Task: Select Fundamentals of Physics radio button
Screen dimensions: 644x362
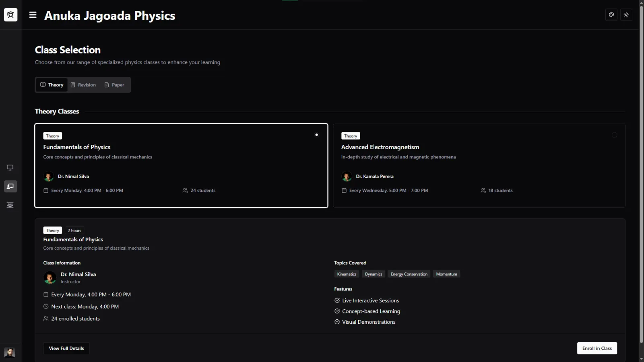Action: 316,135
